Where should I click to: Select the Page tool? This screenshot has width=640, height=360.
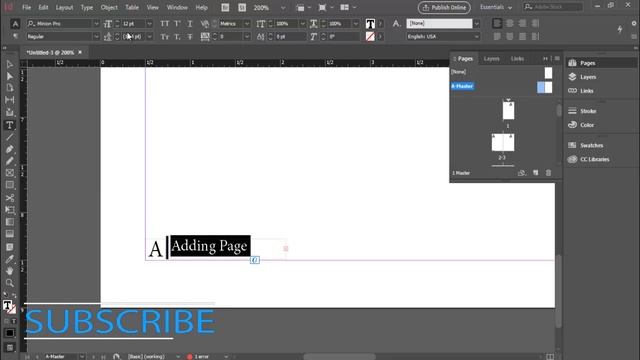click(9, 88)
